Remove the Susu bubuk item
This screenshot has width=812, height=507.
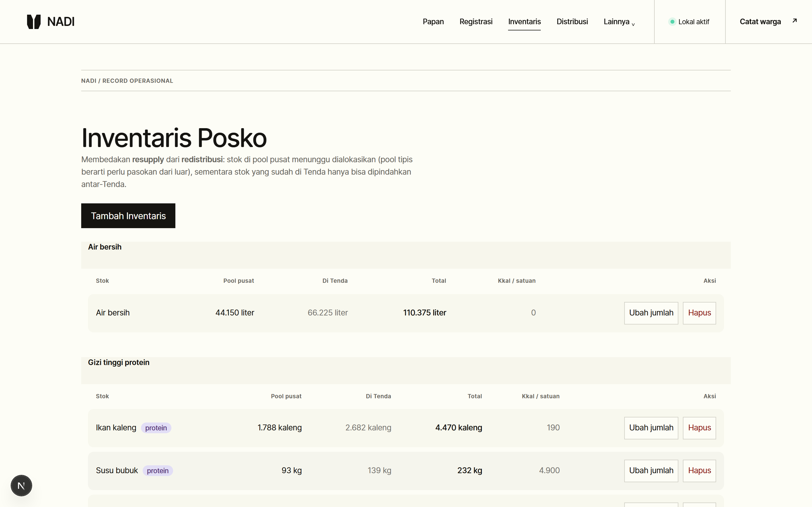tap(699, 471)
